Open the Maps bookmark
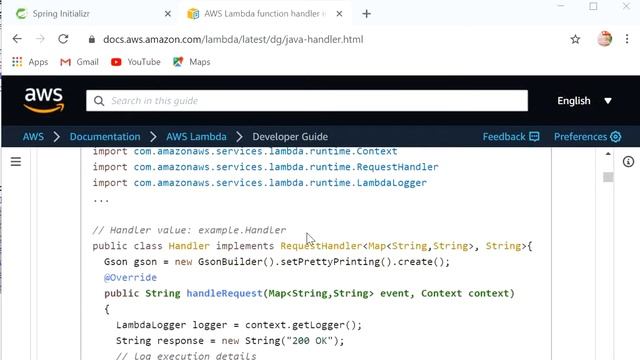This screenshot has width=640, height=360. click(191, 62)
